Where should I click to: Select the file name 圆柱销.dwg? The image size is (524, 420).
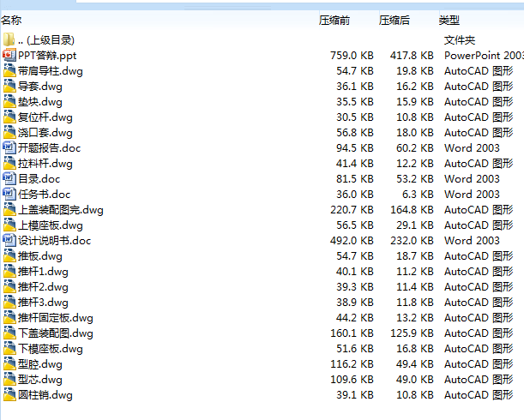pyautogui.click(x=45, y=395)
